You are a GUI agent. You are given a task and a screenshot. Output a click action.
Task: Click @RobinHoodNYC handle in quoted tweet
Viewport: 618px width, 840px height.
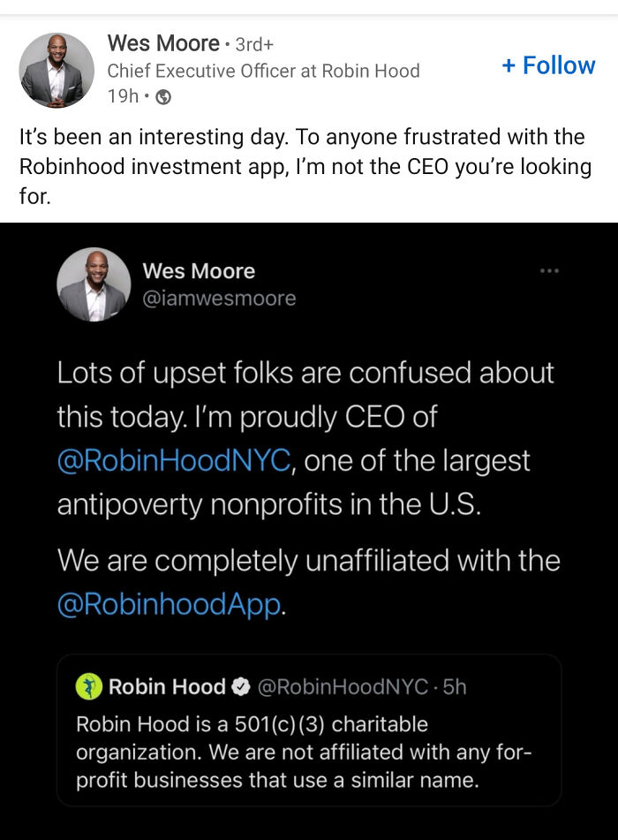(x=343, y=686)
